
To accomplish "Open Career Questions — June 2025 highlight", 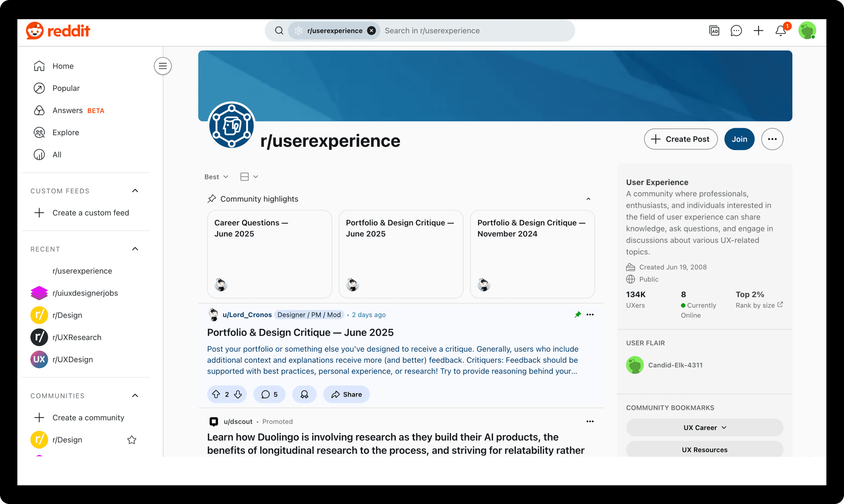I will [270, 254].
